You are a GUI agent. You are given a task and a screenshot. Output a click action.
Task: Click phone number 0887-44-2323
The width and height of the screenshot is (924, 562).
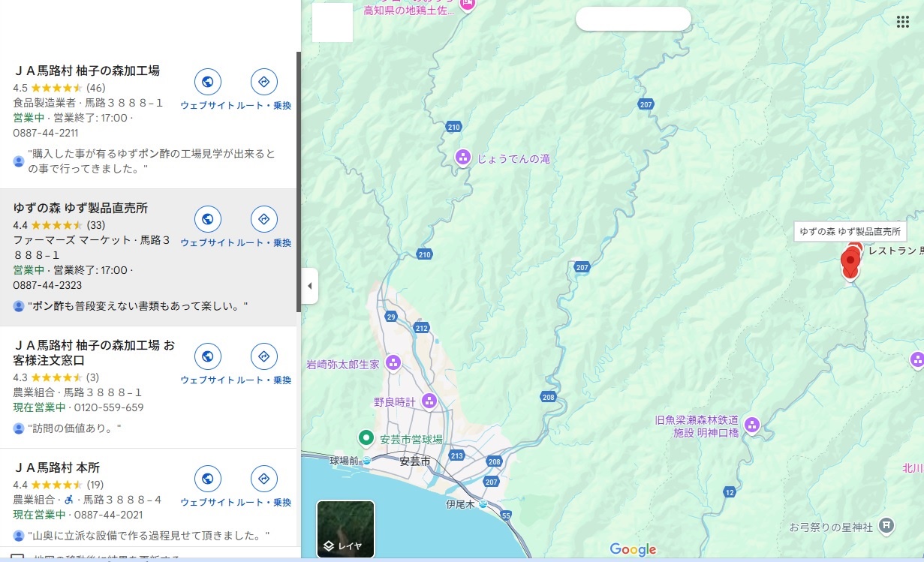point(47,285)
